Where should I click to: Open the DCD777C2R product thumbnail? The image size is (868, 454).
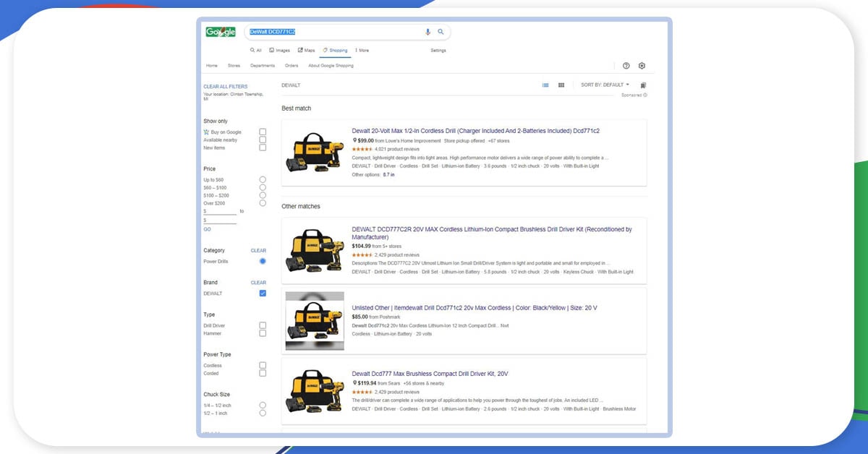click(x=315, y=251)
